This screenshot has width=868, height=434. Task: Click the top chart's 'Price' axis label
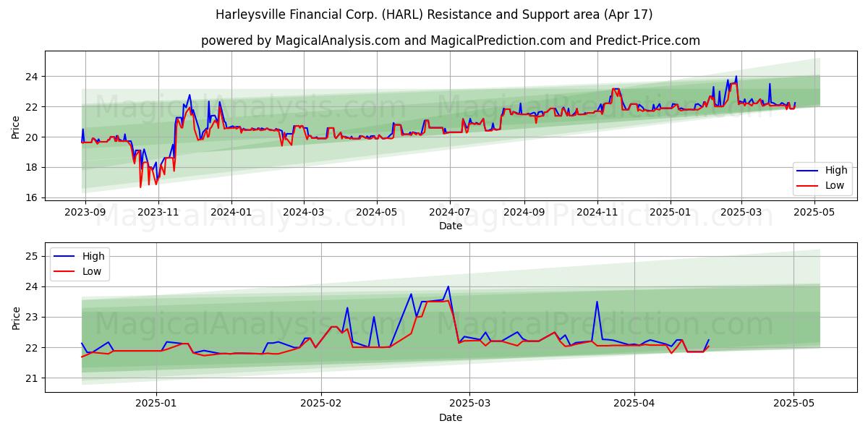pyautogui.click(x=16, y=127)
